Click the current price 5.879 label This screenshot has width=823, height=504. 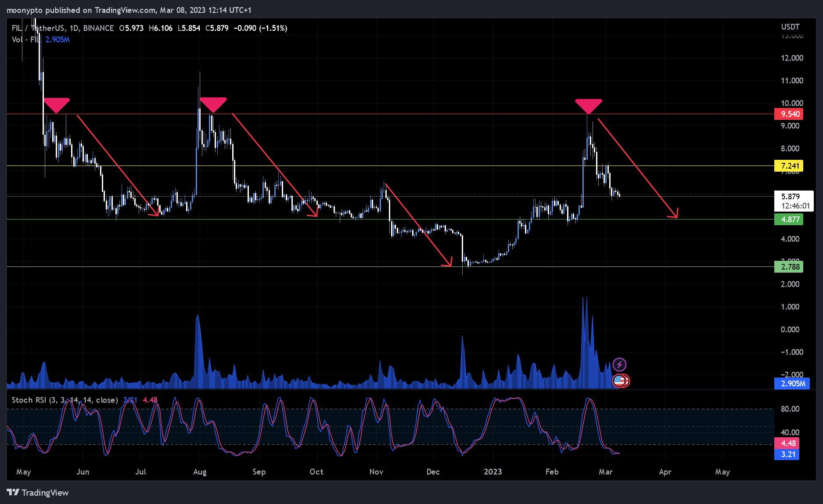(x=790, y=196)
